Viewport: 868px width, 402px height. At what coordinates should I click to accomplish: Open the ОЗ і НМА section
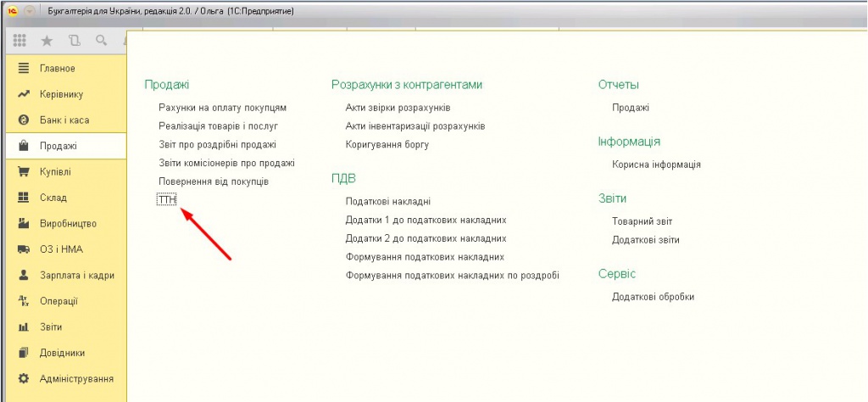pyautogui.click(x=66, y=249)
